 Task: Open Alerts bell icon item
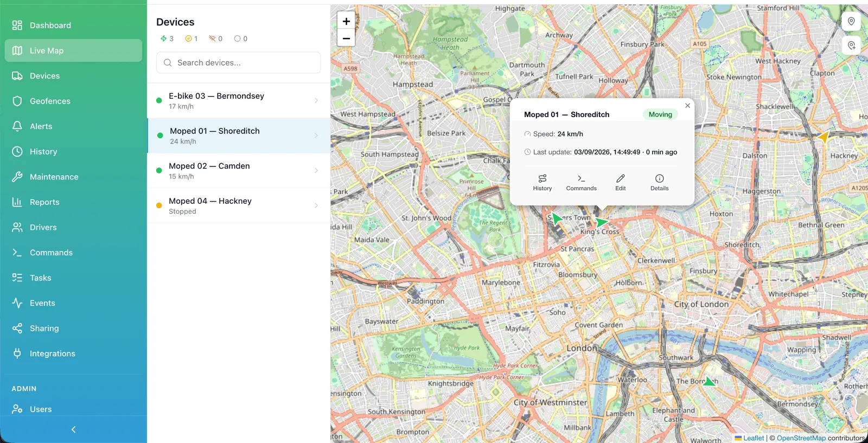tap(73, 126)
